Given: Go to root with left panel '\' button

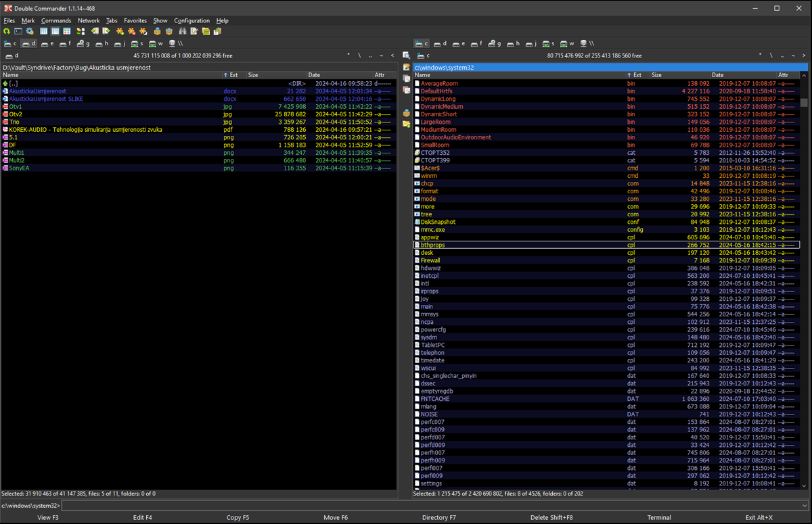Looking at the screenshot, I should coord(360,55).
